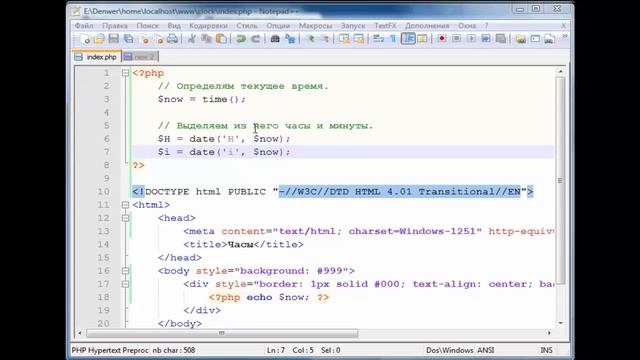640x360 pixels.
Task: Open the Дополнения menu
Action: (427, 26)
